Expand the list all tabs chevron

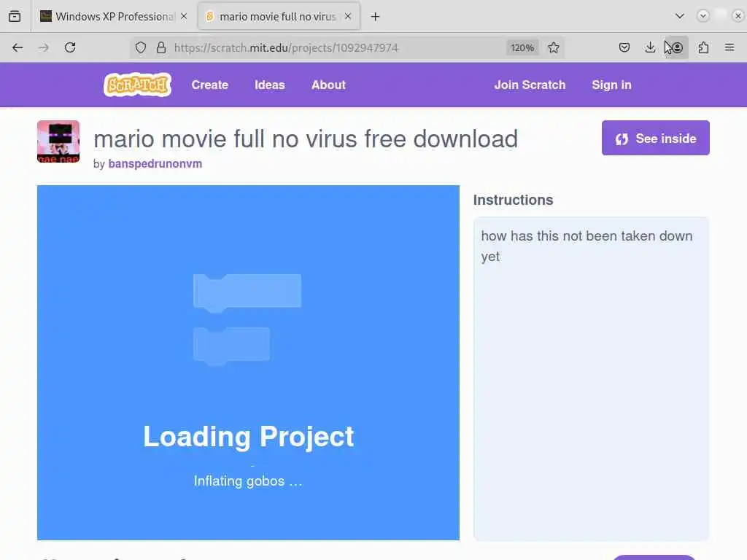coord(680,16)
